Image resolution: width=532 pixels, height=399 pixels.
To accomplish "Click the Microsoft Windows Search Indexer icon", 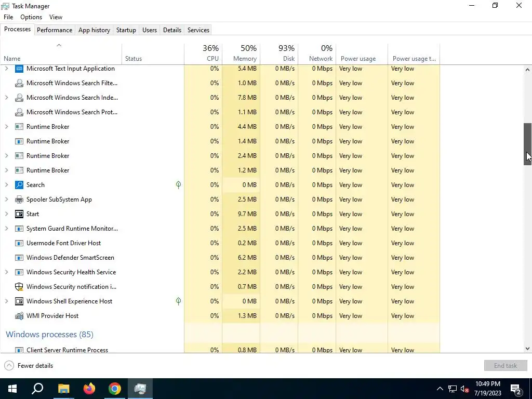I will [x=19, y=98].
